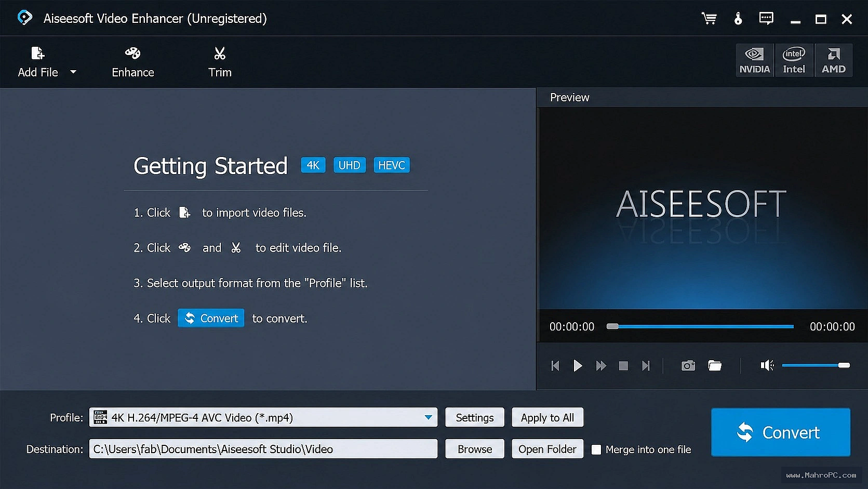Fast forward the preview video
Viewport: 868px width, 489px height.
[x=601, y=366]
